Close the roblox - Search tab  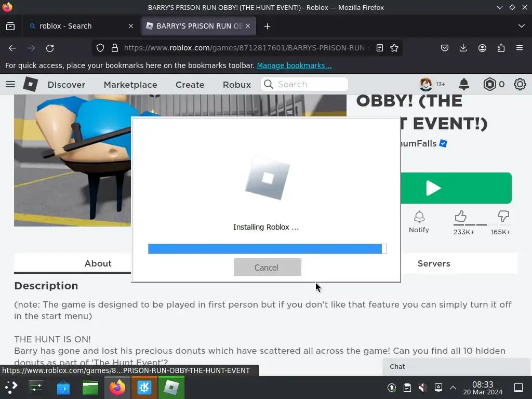click(x=131, y=26)
